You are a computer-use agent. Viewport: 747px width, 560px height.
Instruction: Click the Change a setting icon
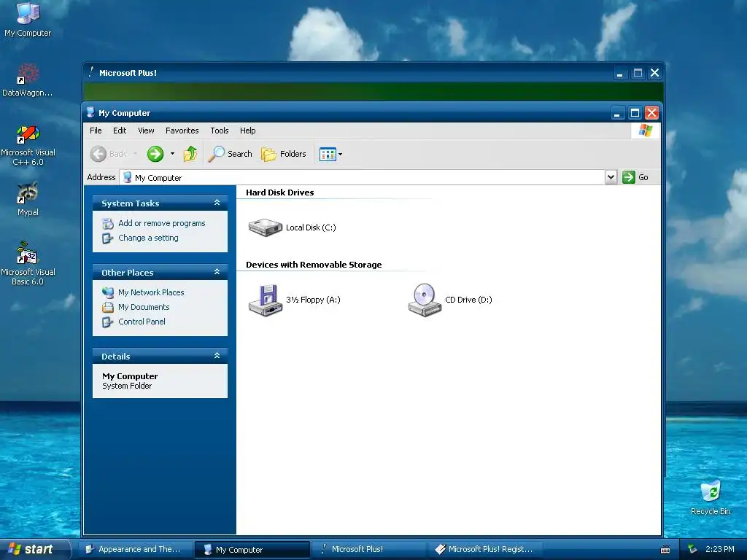tap(108, 238)
